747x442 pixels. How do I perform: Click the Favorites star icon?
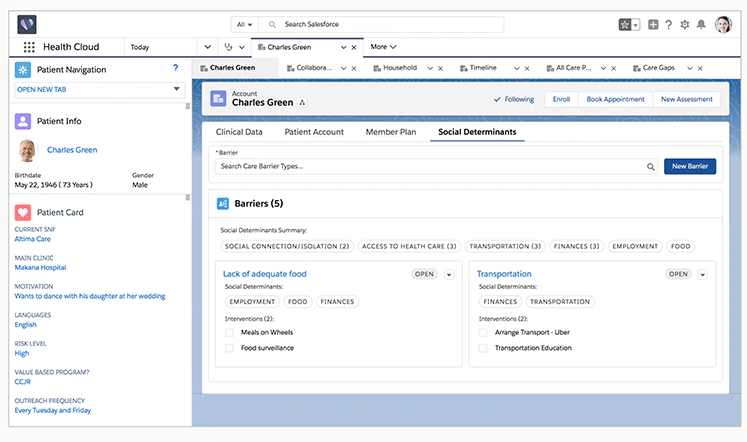(625, 24)
